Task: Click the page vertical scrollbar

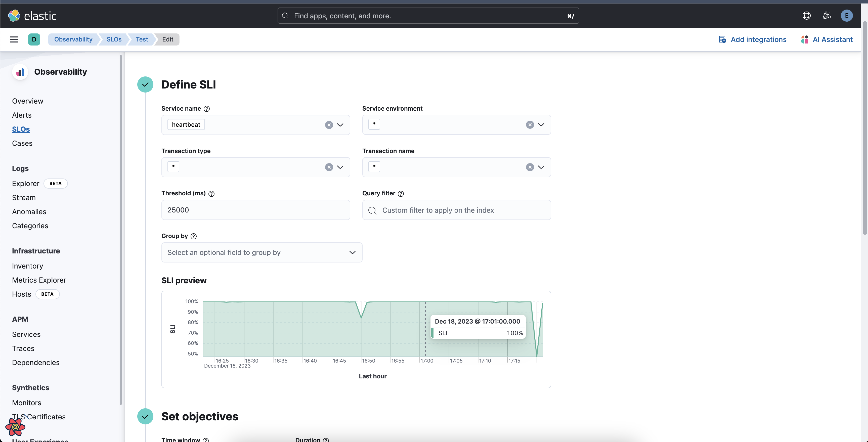Action: coord(865,128)
